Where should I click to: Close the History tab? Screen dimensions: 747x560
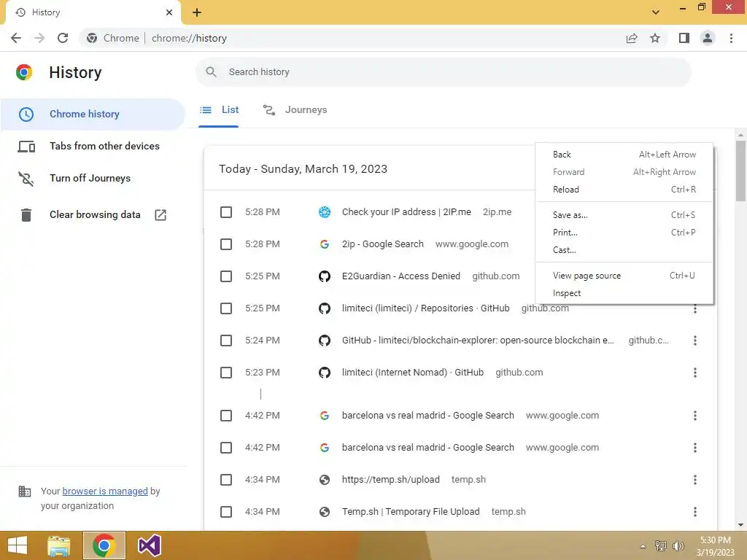point(169,12)
